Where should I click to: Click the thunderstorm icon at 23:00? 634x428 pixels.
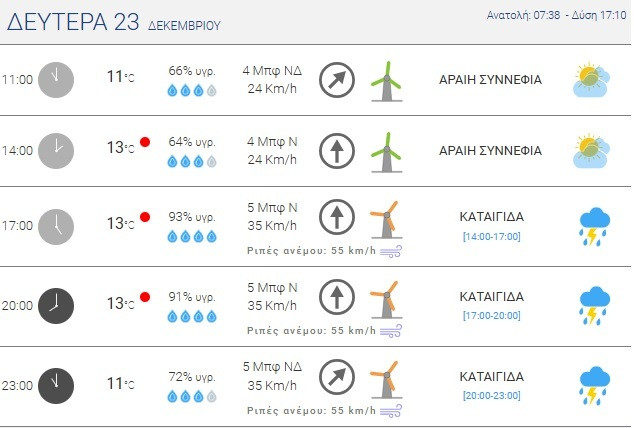(594, 386)
